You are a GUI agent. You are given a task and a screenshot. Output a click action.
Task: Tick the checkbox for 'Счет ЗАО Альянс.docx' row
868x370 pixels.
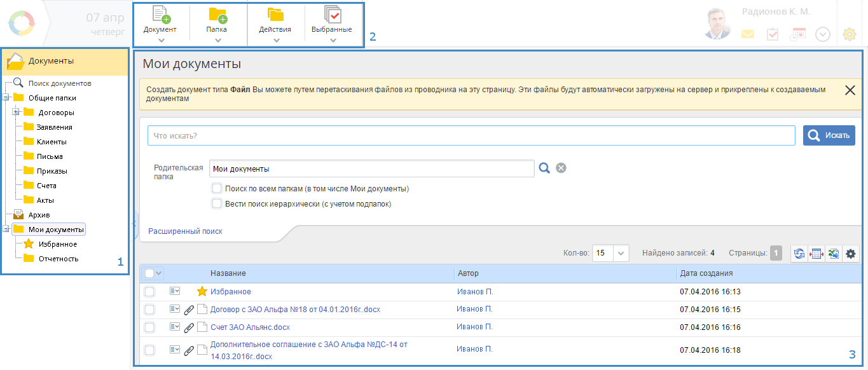(x=149, y=327)
